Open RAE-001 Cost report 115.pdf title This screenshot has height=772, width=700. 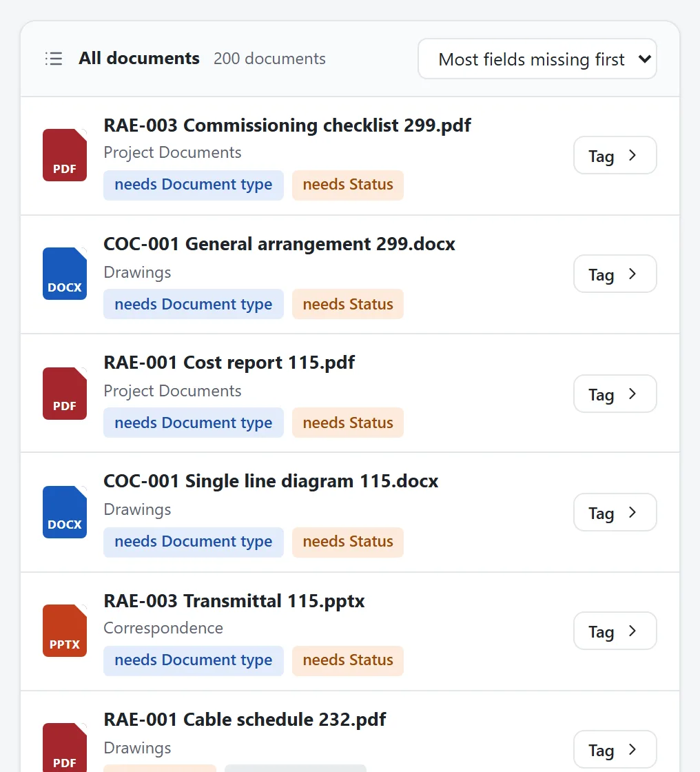pyautogui.click(x=229, y=363)
